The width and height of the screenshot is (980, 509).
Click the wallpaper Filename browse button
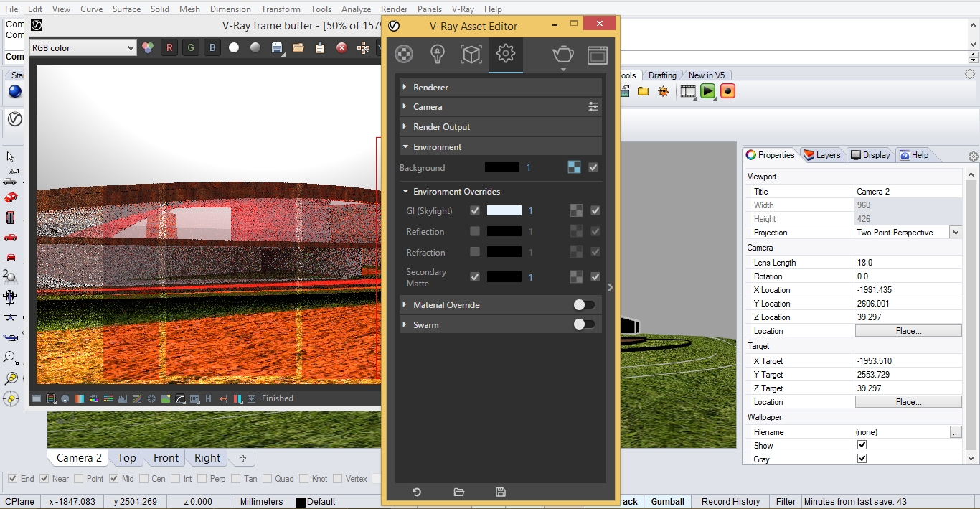pos(955,432)
